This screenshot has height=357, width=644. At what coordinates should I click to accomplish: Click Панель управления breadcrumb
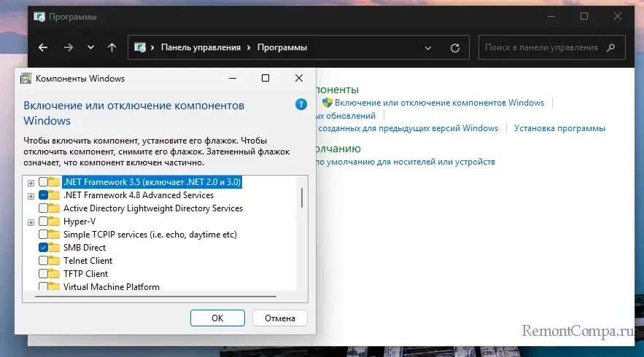click(x=201, y=47)
